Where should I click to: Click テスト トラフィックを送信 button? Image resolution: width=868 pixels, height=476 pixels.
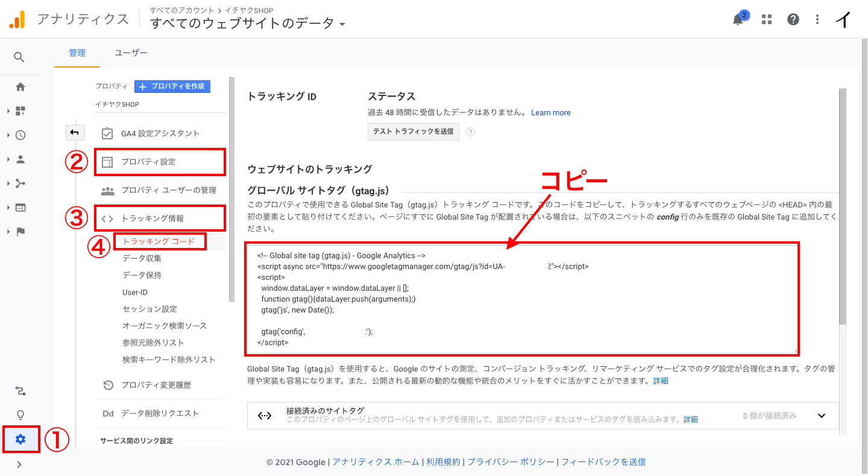click(x=414, y=132)
